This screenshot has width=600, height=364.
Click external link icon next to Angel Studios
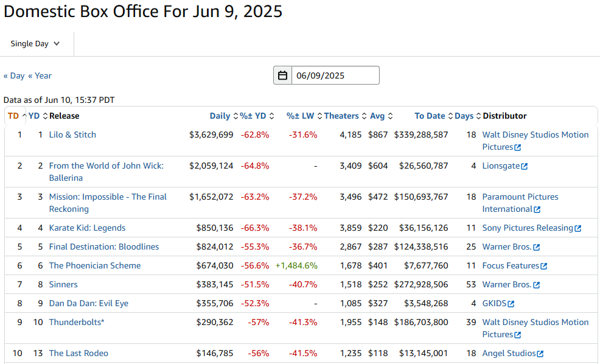pyautogui.click(x=540, y=354)
